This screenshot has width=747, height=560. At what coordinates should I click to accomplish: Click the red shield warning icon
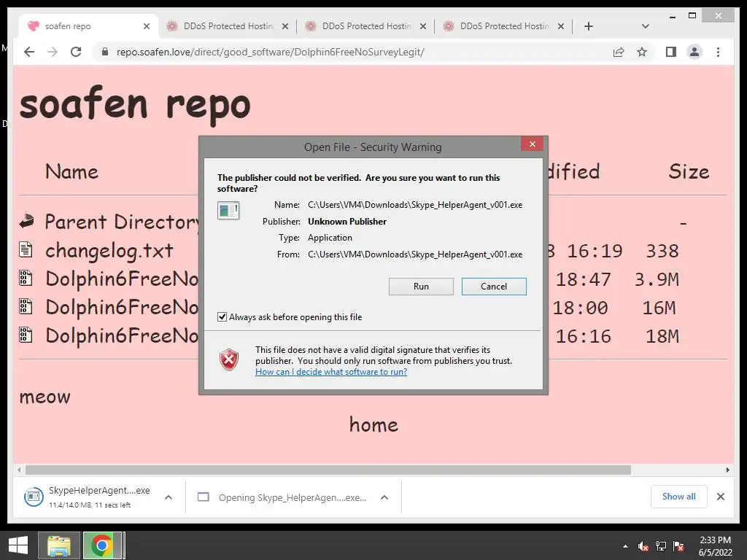[x=229, y=360]
